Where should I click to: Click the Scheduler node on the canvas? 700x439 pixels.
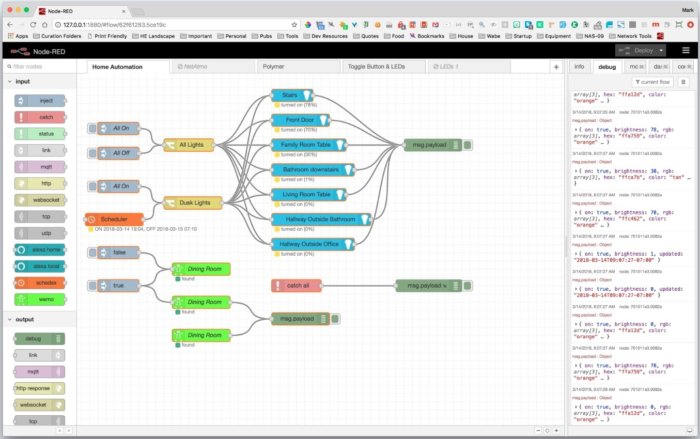114,218
